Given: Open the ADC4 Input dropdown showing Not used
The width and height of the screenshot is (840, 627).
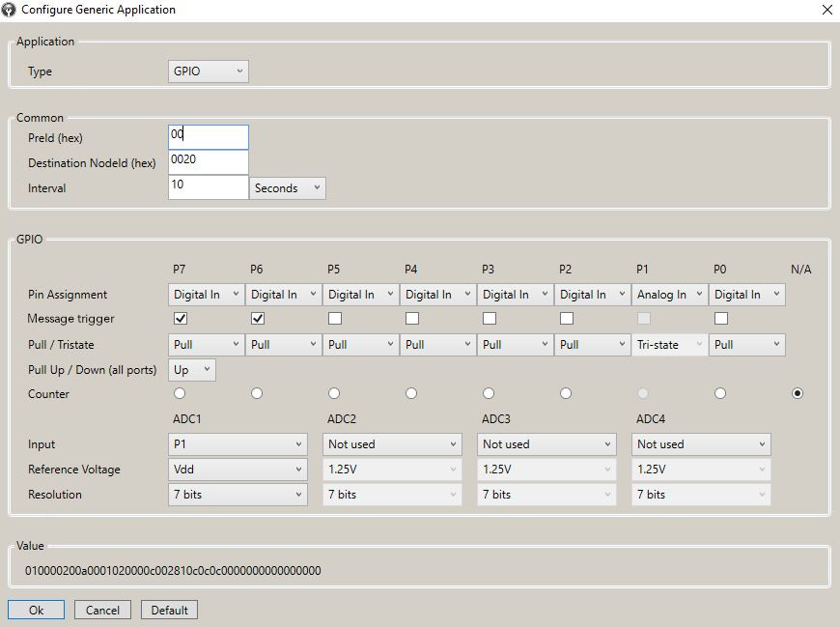Looking at the screenshot, I should [x=701, y=444].
